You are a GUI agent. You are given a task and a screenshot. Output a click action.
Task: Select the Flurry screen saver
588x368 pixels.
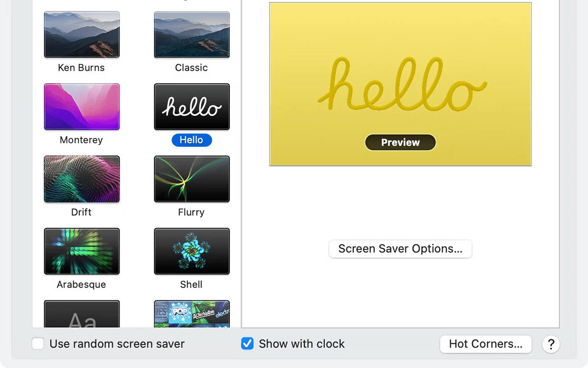click(x=192, y=179)
